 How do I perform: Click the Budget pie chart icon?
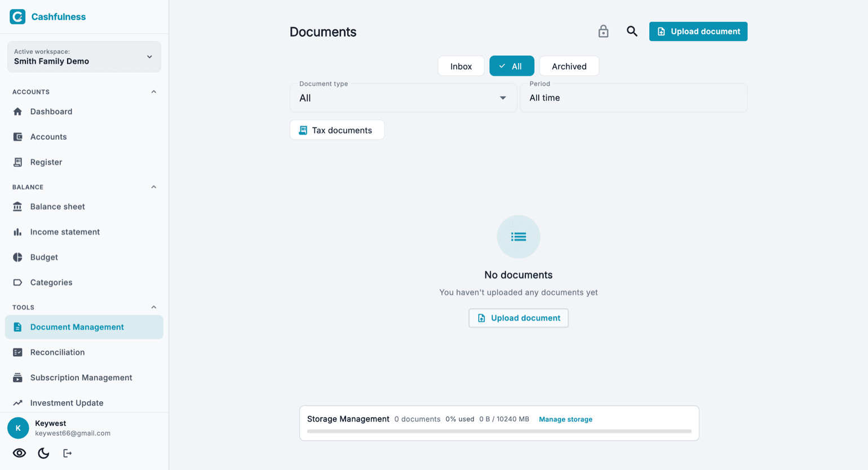click(17, 258)
